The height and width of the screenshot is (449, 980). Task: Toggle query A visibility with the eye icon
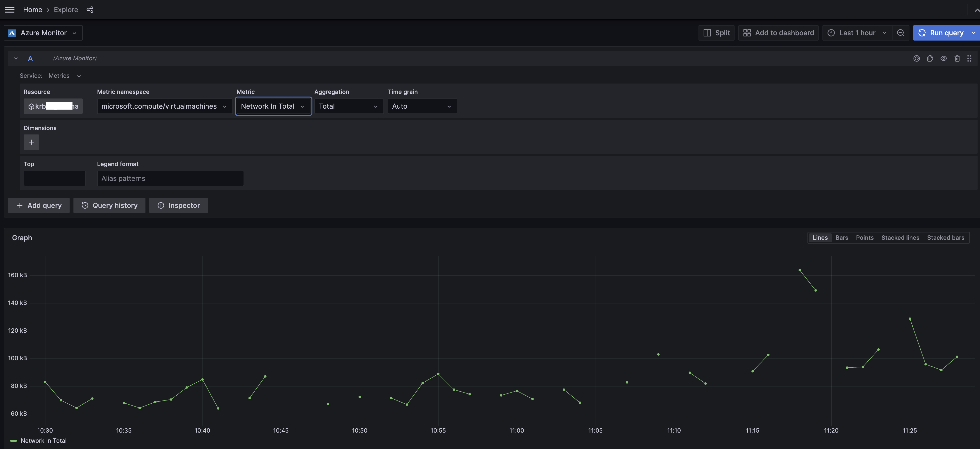tap(944, 58)
